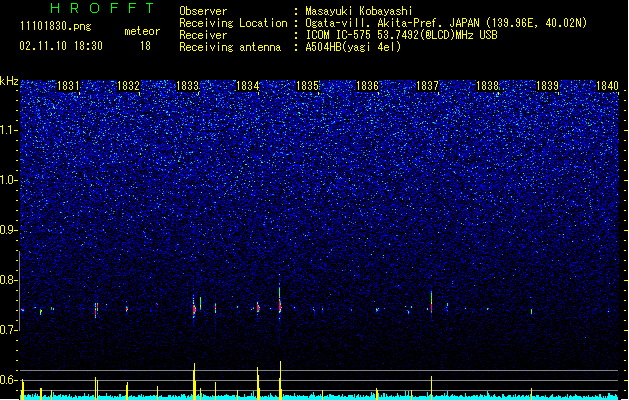Click the meteor count 18
The width and height of the screenshot is (629, 400).
(145, 46)
